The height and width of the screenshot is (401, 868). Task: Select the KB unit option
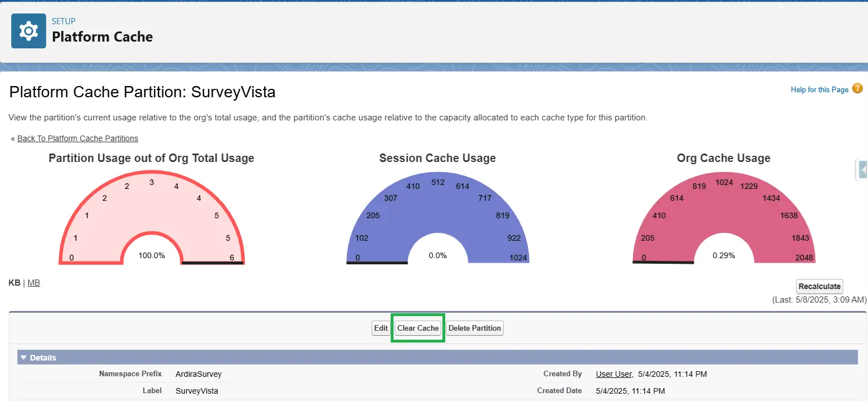pos(14,283)
